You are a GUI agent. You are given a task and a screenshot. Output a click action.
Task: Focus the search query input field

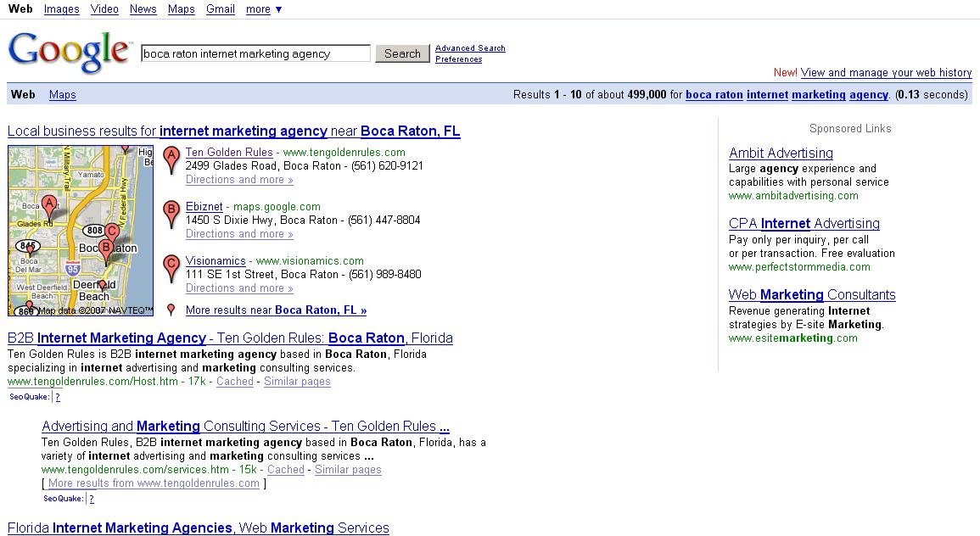(x=255, y=53)
